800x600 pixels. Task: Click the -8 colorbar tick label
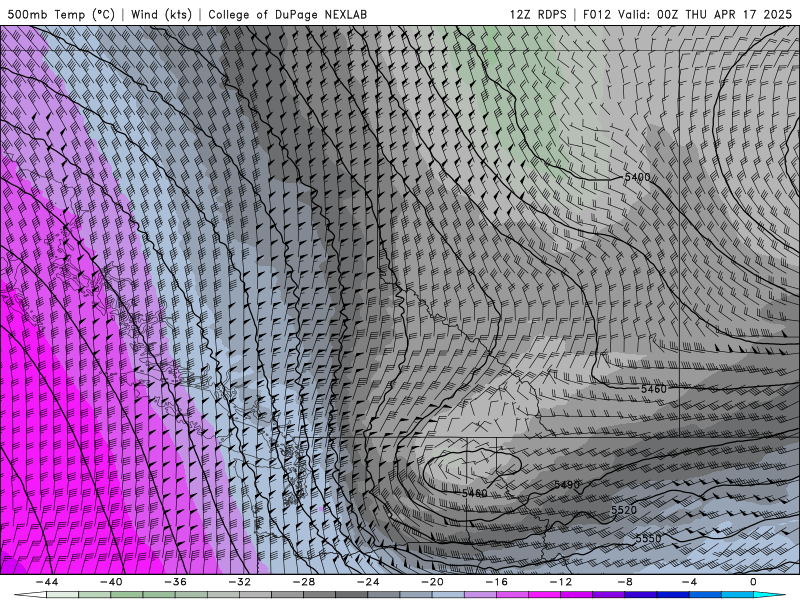coord(625,582)
